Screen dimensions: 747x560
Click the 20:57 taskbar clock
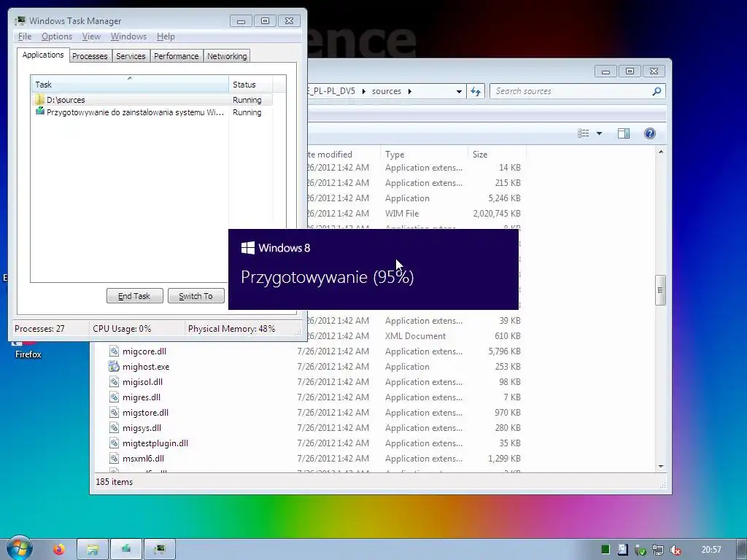point(711,550)
